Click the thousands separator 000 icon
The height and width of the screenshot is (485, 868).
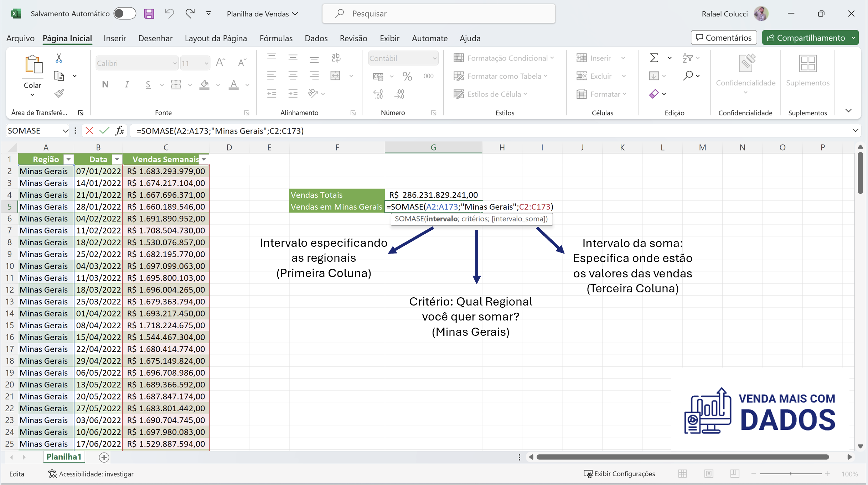point(428,76)
